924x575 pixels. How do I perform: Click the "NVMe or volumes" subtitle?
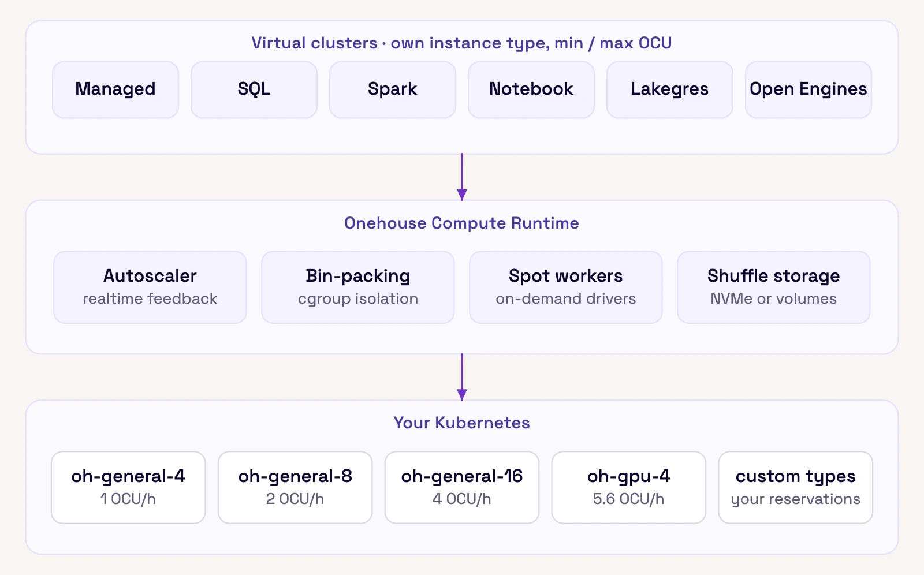774,298
